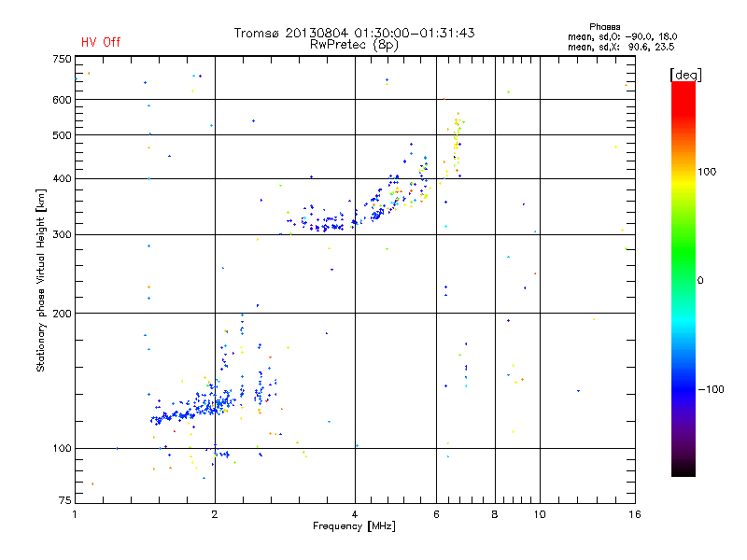Click the colorbar '-100' tick label

coord(711,389)
